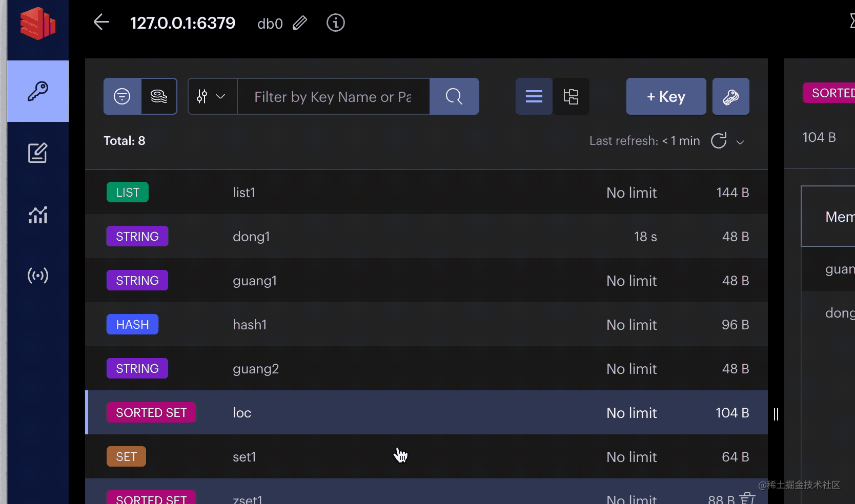Expand the auto-refresh options chevron
This screenshot has height=504, width=855.
pos(740,142)
